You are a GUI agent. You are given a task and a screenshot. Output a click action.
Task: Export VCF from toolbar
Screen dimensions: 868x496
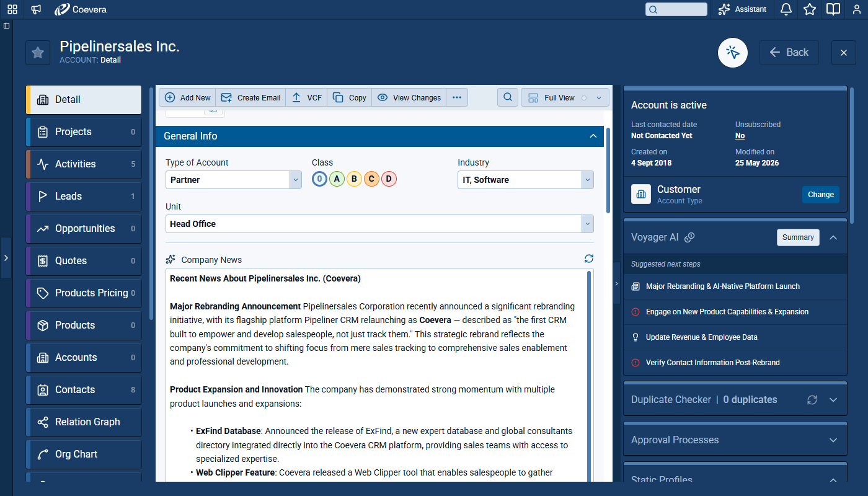[x=306, y=97]
